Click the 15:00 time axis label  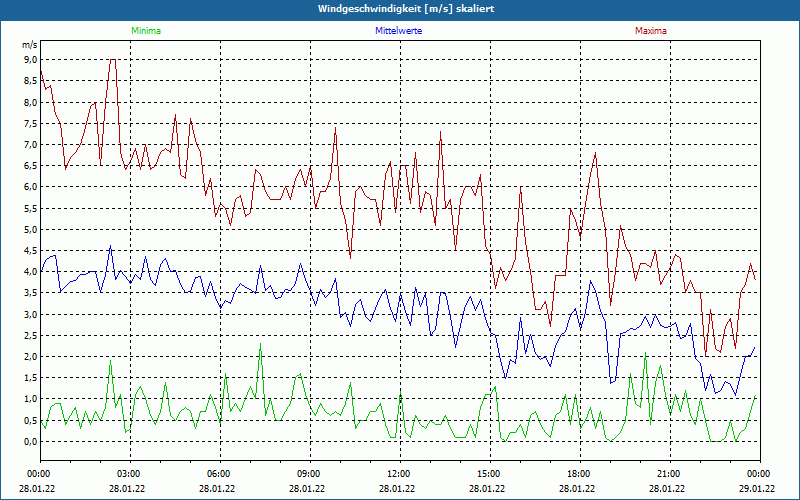tap(488, 474)
